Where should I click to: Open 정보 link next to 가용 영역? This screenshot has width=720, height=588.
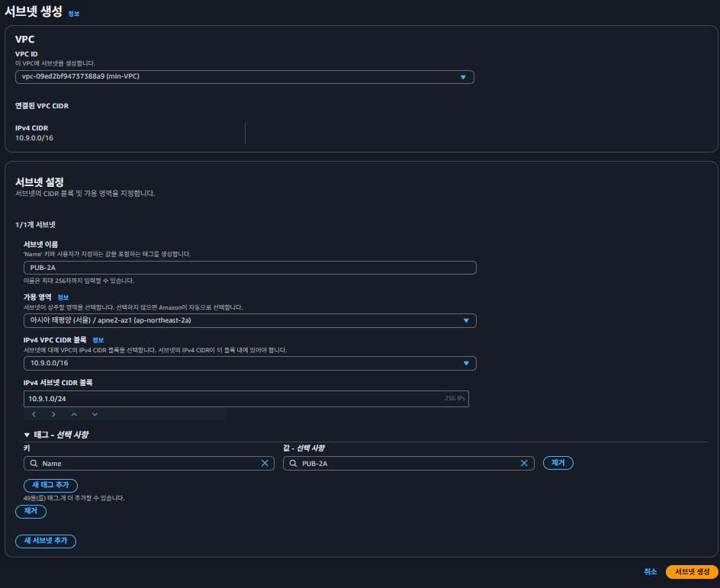click(63, 297)
